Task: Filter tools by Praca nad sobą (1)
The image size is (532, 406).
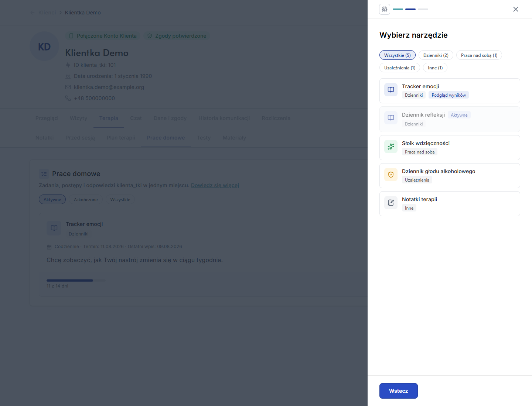Action: pyautogui.click(x=479, y=55)
